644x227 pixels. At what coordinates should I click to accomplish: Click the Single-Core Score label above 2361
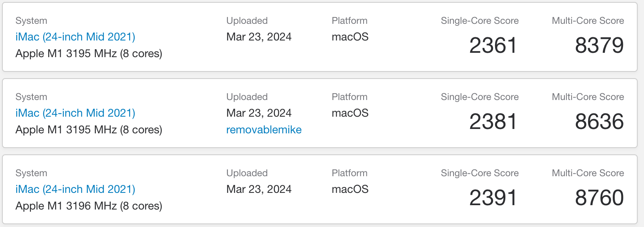pos(480,21)
